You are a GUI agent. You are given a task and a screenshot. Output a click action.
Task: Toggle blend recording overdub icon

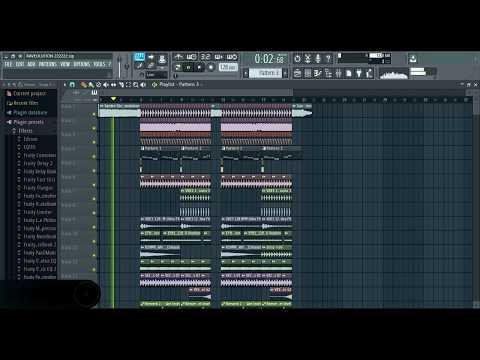pos(219,57)
